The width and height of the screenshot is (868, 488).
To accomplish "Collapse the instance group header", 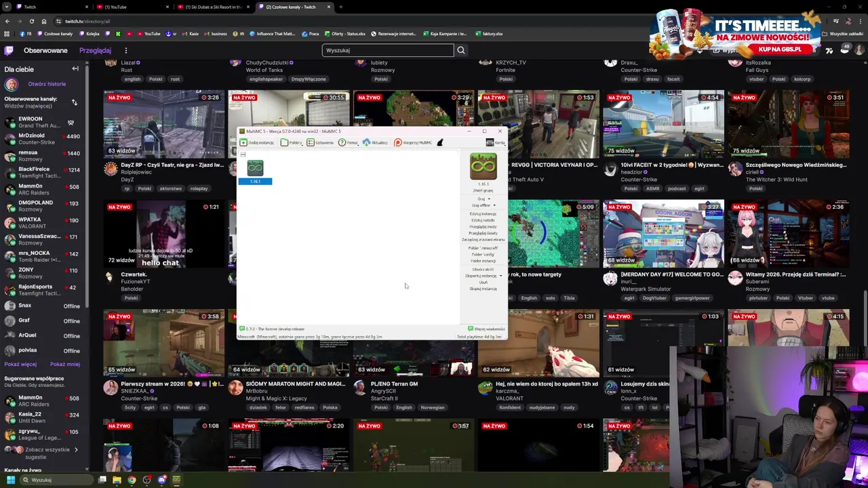I will coord(243,155).
